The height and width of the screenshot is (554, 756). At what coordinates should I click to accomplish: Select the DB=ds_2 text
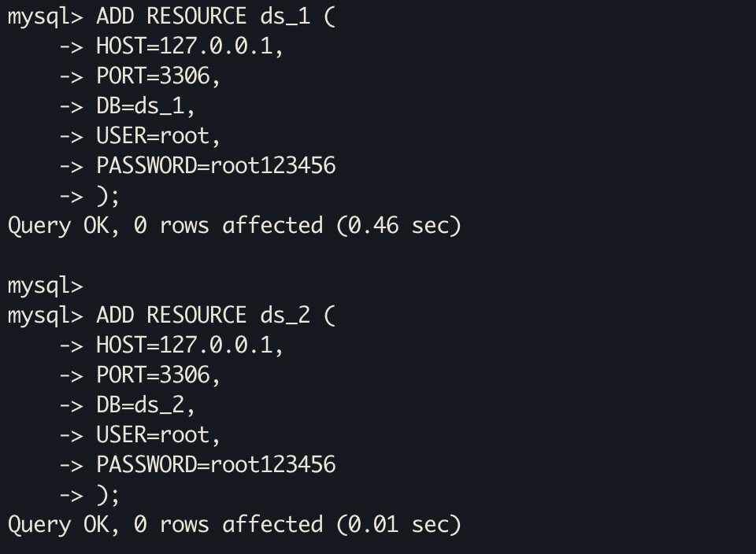(x=145, y=405)
